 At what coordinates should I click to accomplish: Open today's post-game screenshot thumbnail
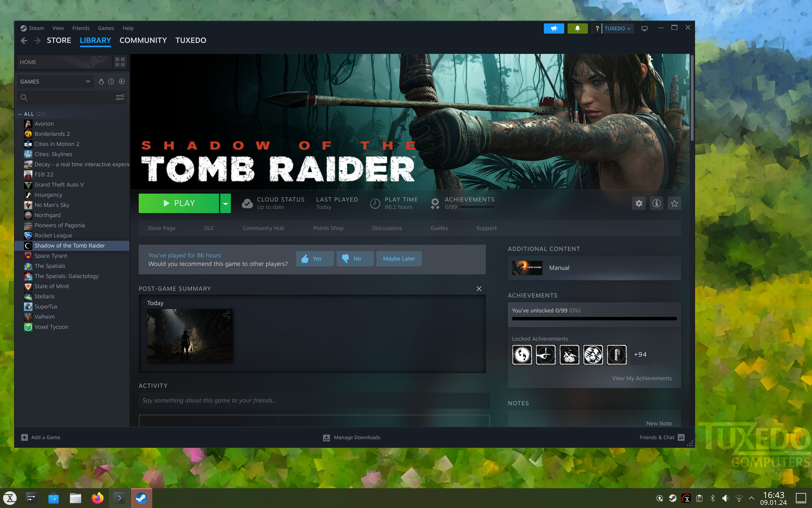[x=189, y=336]
